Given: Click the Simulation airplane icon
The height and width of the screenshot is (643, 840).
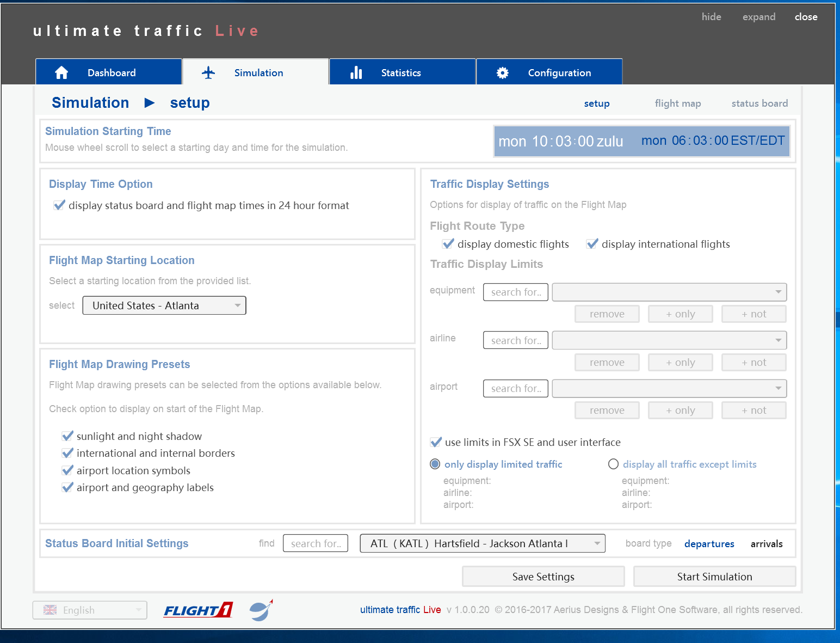Looking at the screenshot, I should click(208, 72).
